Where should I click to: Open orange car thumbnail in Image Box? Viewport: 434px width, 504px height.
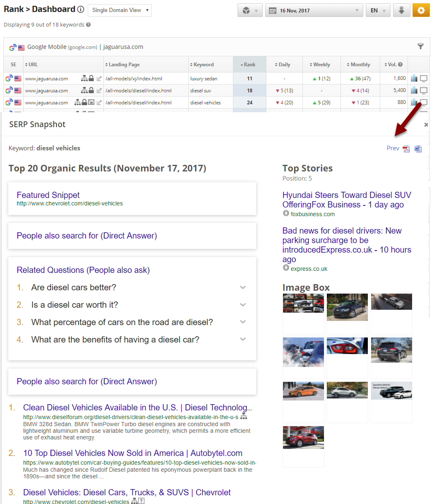(303, 391)
